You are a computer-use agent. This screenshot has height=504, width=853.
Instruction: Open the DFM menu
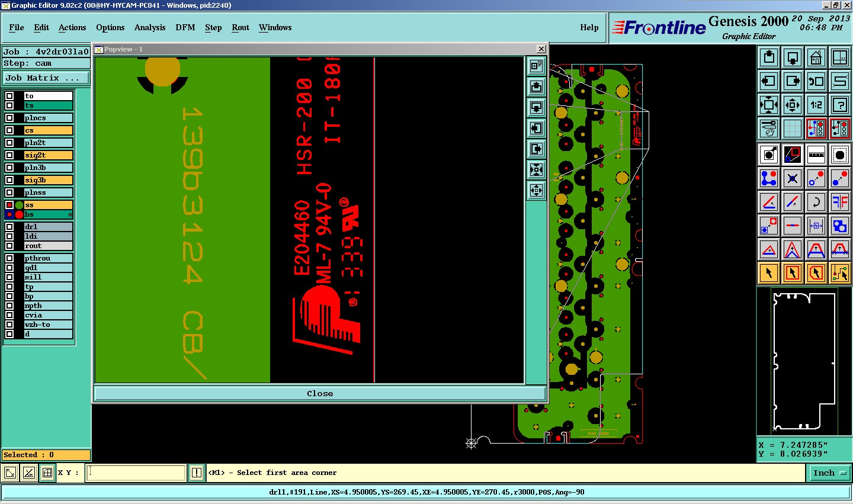coord(185,27)
